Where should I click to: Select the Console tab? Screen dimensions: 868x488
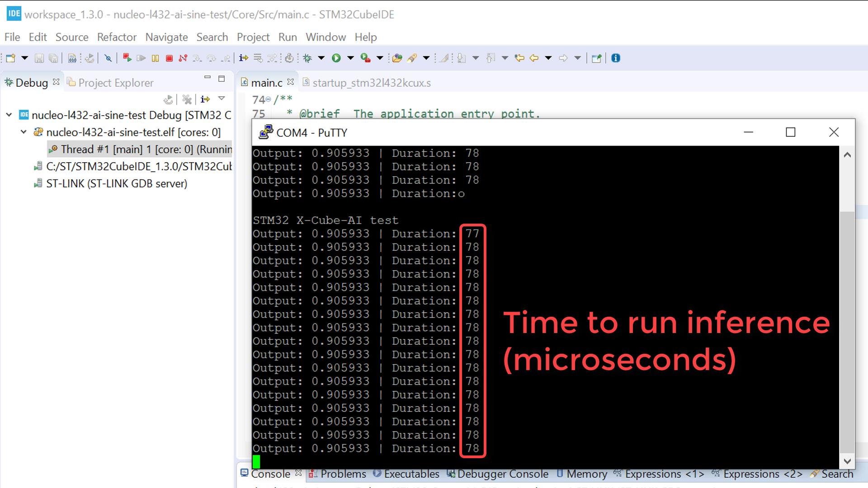pyautogui.click(x=271, y=474)
